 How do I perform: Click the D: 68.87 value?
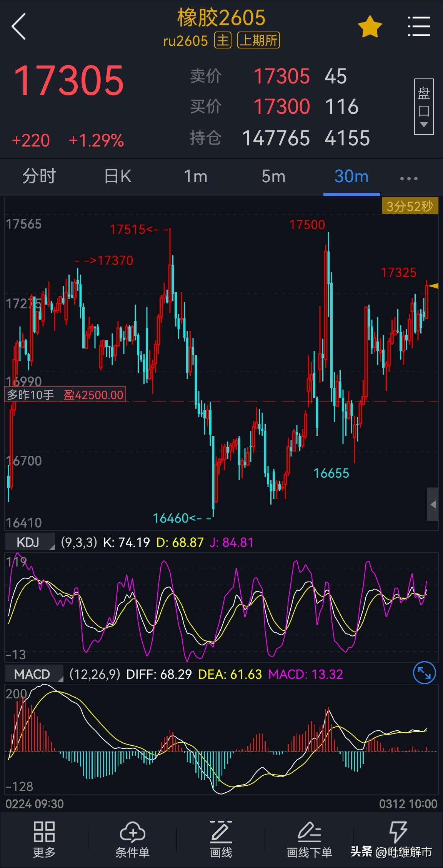(x=180, y=542)
